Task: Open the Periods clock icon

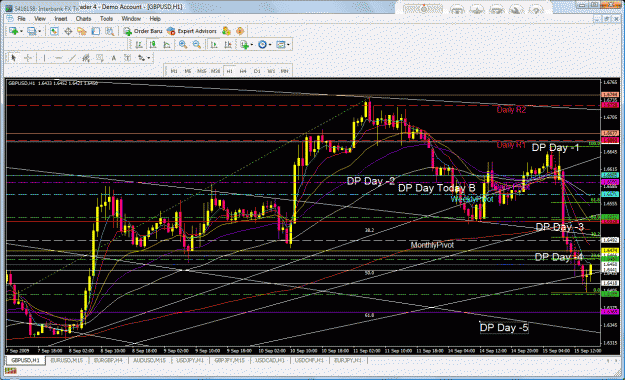Action: [x=262, y=45]
